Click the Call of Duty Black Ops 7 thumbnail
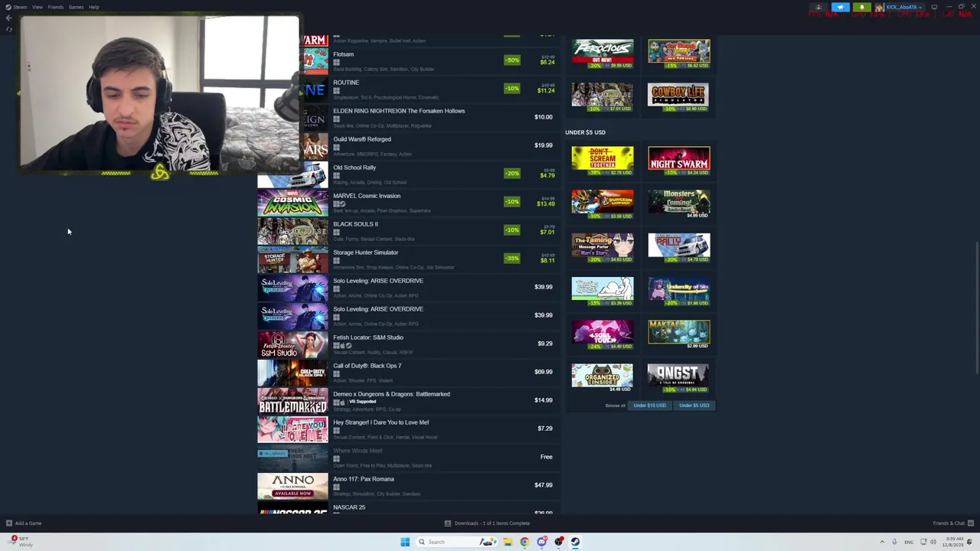Screen dimensions: 980x551 (292, 372)
